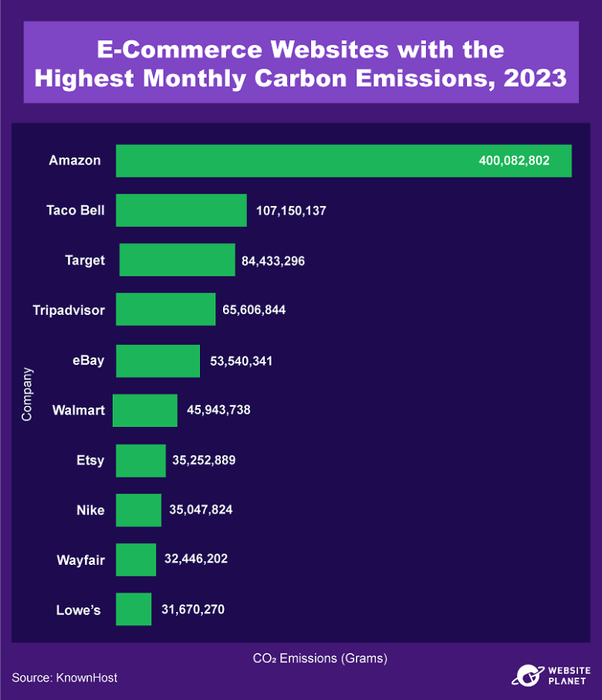Click the CO₂ Emissions (Grams) axis title
This screenshot has width=602, height=700.
pos(320,658)
